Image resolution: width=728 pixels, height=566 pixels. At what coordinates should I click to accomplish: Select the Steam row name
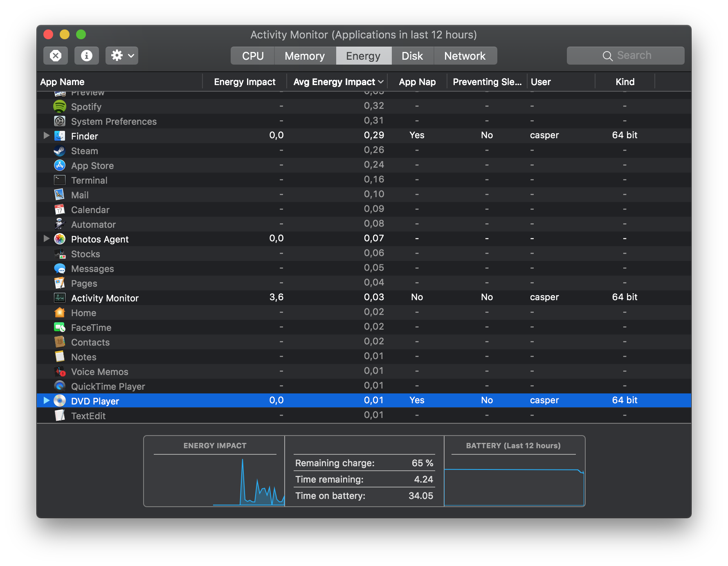85,151
